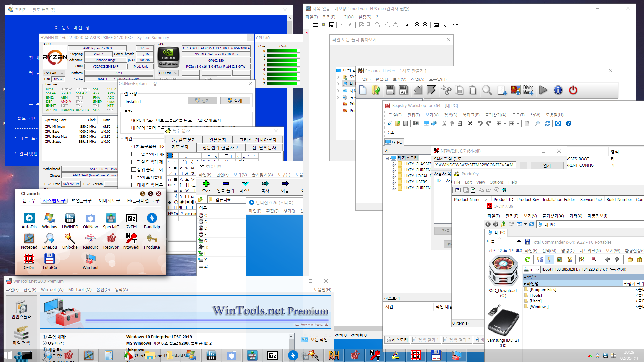Open TotalCo floppy icon in CLaunch
This screenshot has height=362, width=644.
(x=50, y=262)
